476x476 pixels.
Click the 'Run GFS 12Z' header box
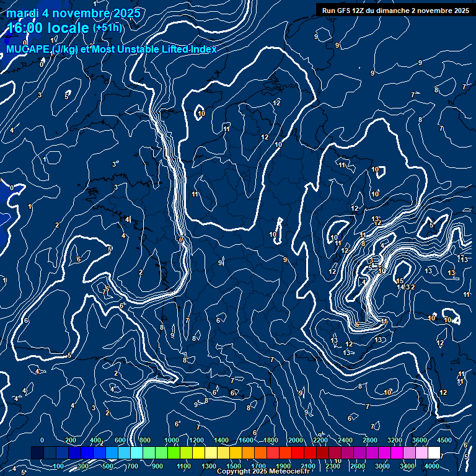395,11
